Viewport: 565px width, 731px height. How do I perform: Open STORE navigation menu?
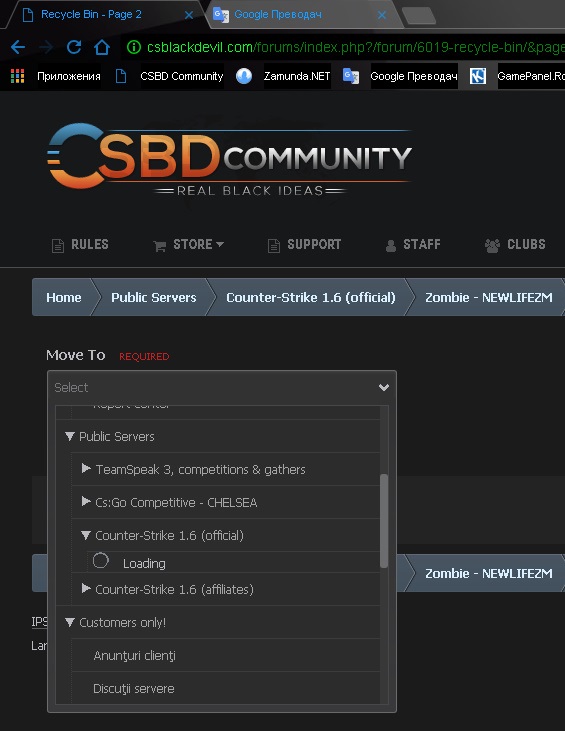(188, 244)
